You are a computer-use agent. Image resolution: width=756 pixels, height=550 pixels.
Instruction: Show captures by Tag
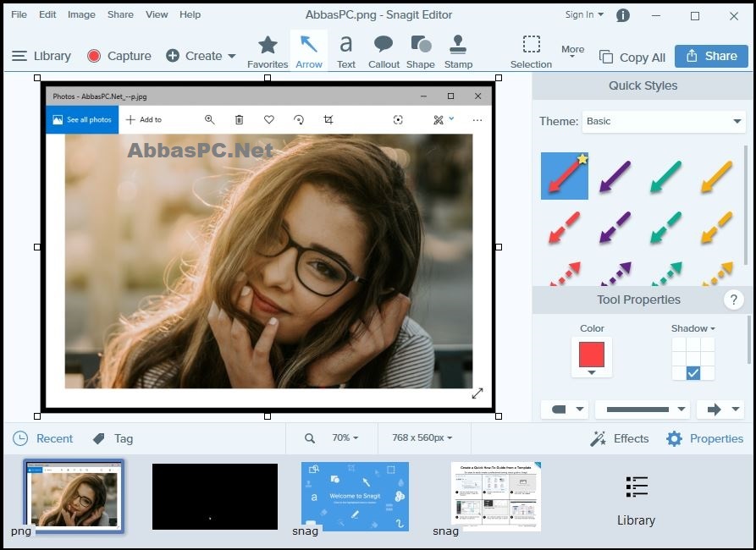113,438
